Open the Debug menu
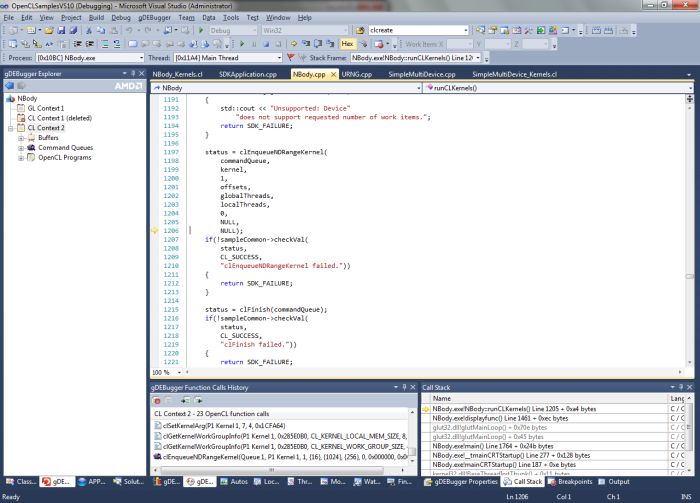 pos(121,17)
